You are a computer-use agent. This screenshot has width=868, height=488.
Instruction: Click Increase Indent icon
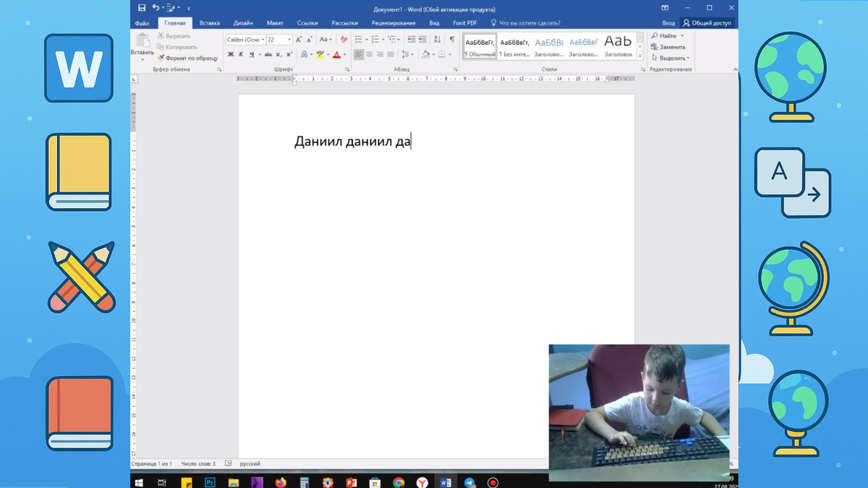click(422, 40)
